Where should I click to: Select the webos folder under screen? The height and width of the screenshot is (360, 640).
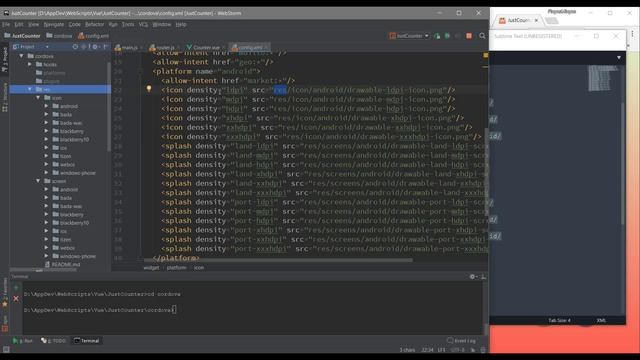[x=63, y=248]
